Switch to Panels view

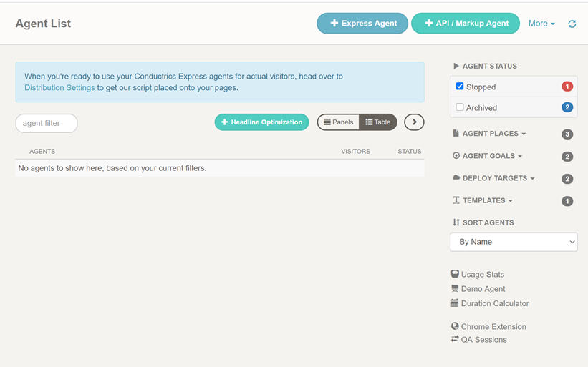point(338,122)
